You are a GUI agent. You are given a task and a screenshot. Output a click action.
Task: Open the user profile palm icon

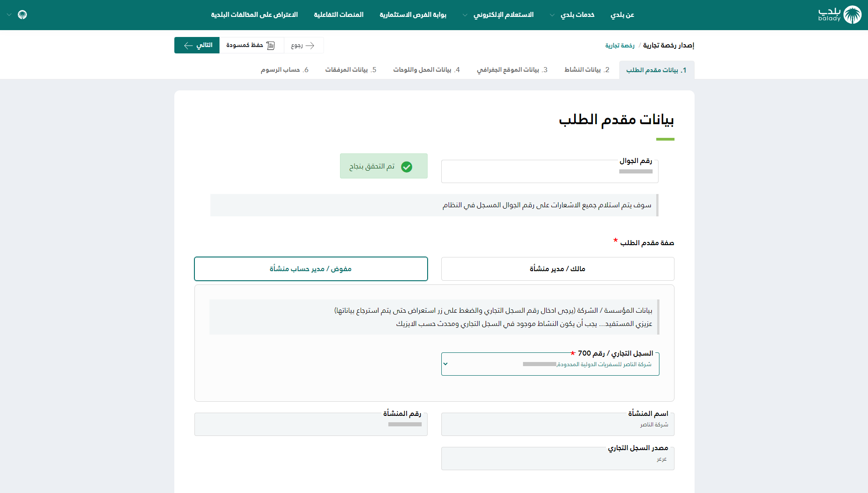coord(22,15)
